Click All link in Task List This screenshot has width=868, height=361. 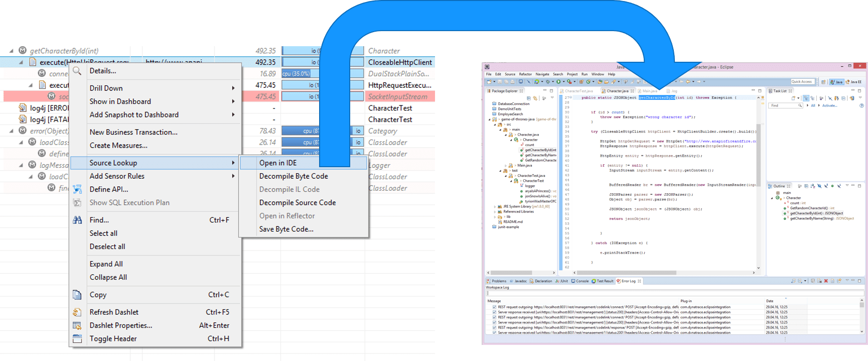click(x=813, y=105)
